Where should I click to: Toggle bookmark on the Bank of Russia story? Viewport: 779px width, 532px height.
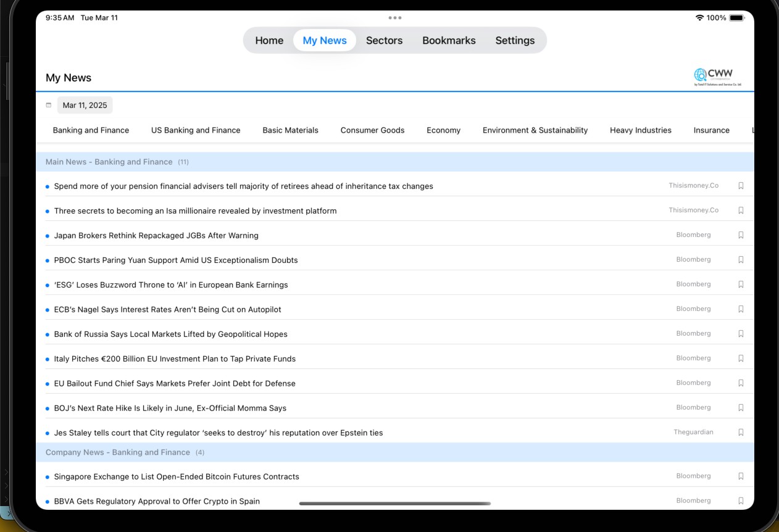741,333
